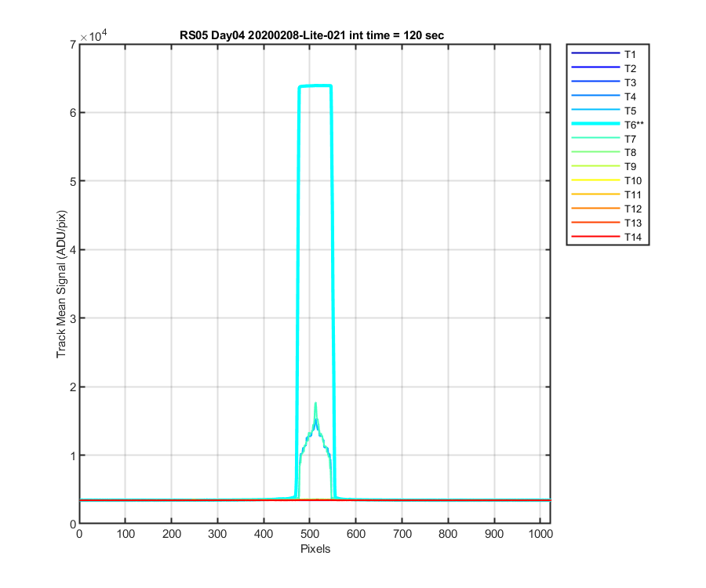Click the T10 legend label
The image size is (706, 588).
(x=632, y=180)
